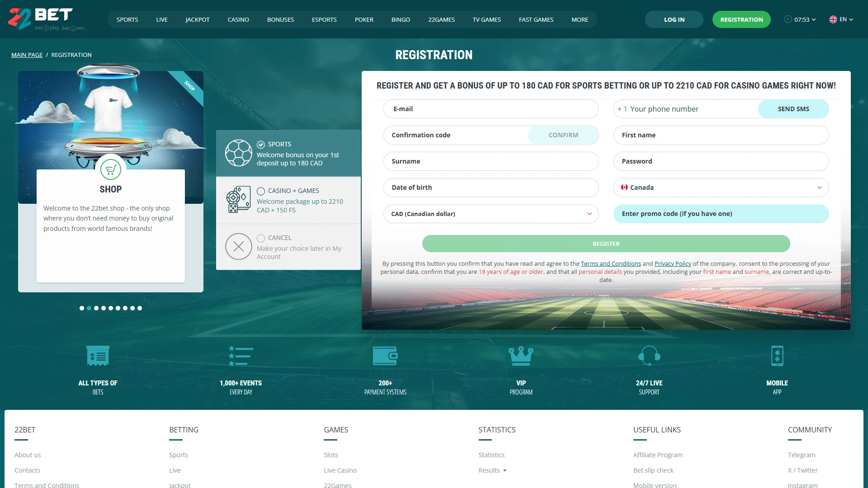Click the Mobile App phone icon
This screenshot has height=488, width=868.
(777, 356)
